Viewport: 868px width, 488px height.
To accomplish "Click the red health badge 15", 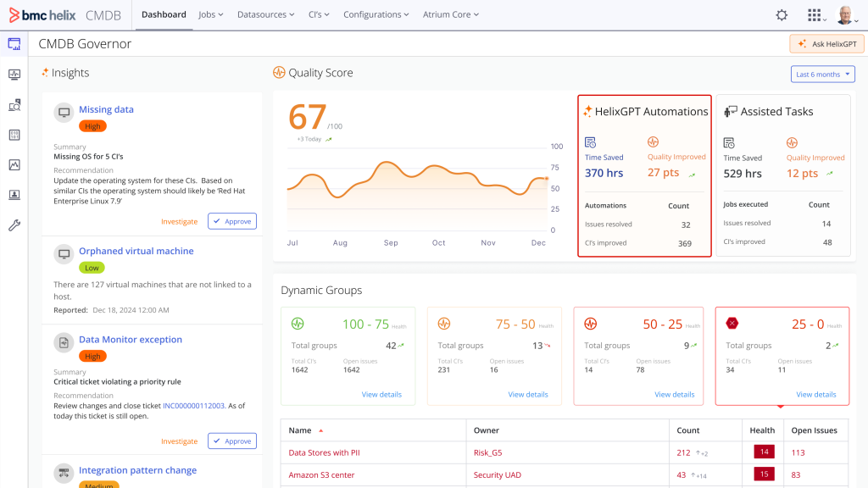I will point(764,474).
